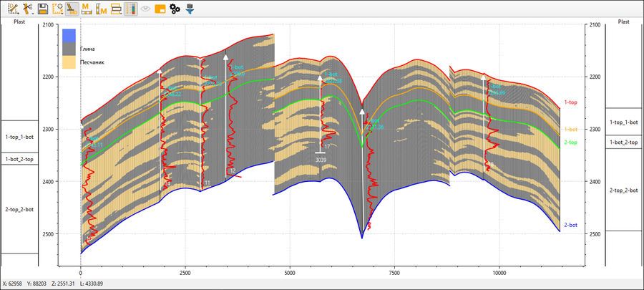Toggle the MD depth mode button
This screenshot has width=644, height=290.
tap(72, 9)
